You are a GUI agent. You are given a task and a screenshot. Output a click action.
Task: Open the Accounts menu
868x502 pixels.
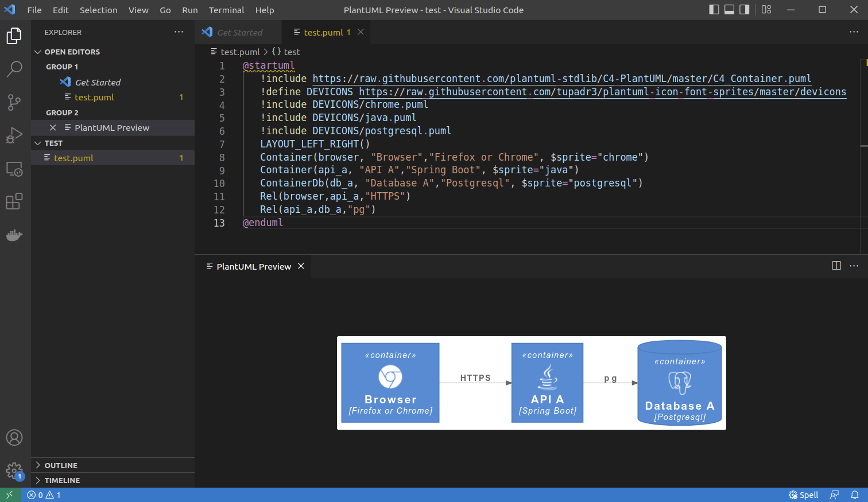[14, 438]
